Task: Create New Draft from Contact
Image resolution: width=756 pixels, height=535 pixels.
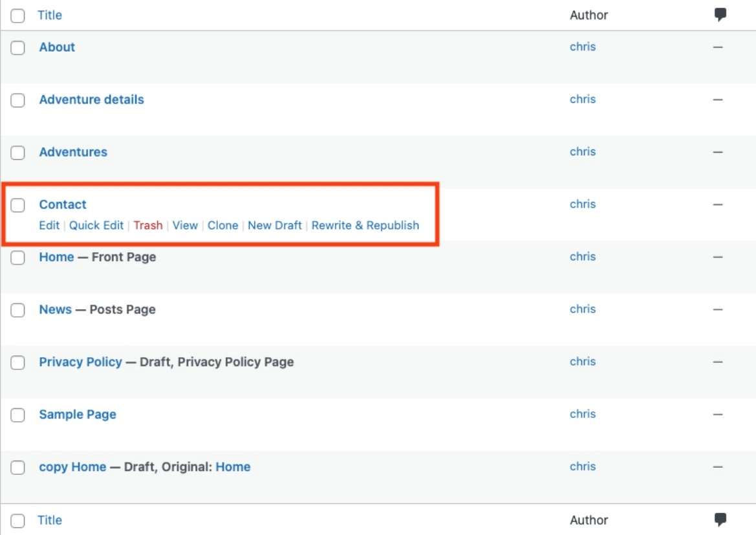Action: tap(275, 225)
